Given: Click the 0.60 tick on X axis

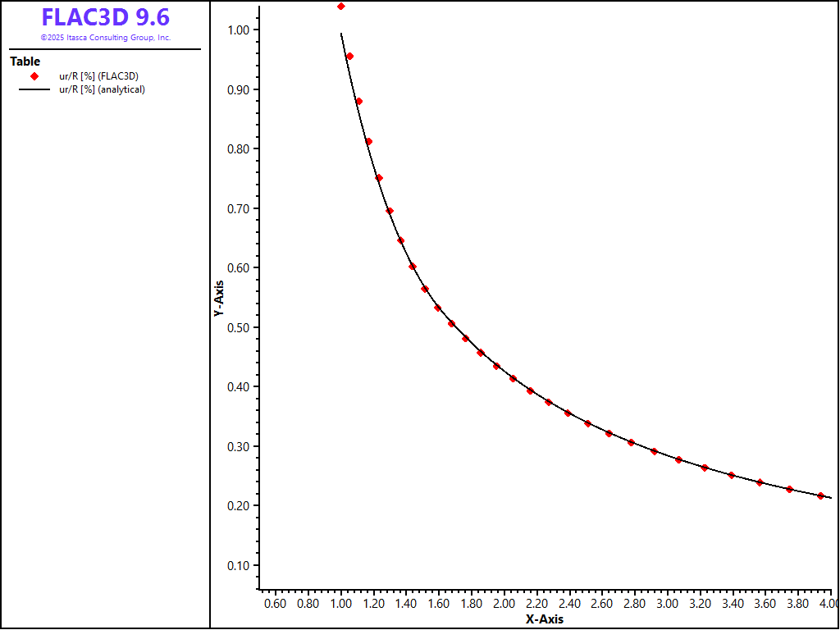Looking at the screenshot, I should click(276, 604).
